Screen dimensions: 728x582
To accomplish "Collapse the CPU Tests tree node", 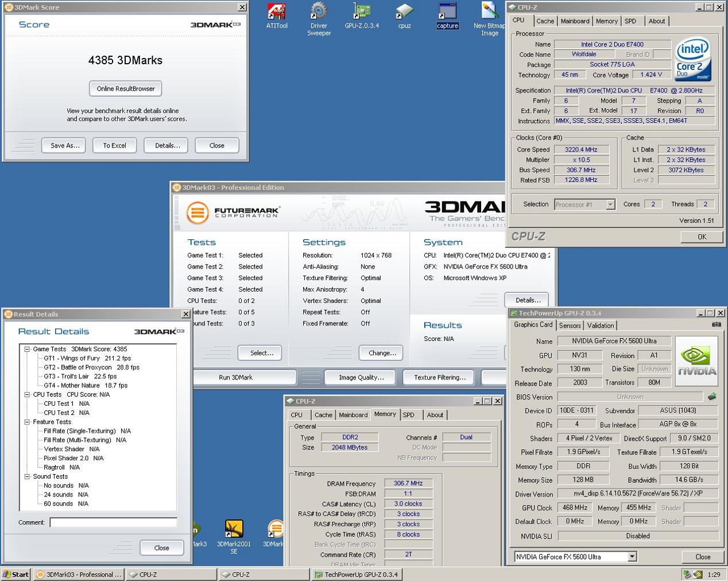I will [x=27, y=394].
